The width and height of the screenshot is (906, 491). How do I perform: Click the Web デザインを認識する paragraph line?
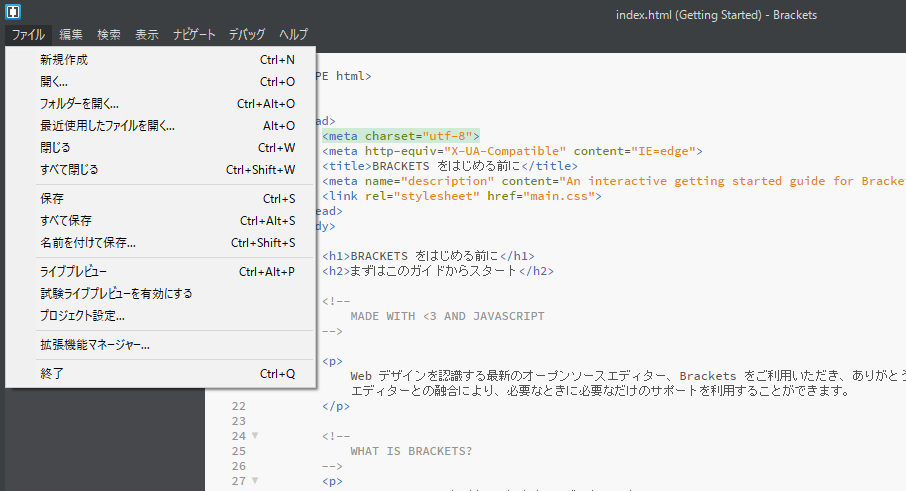click(627, 376)
